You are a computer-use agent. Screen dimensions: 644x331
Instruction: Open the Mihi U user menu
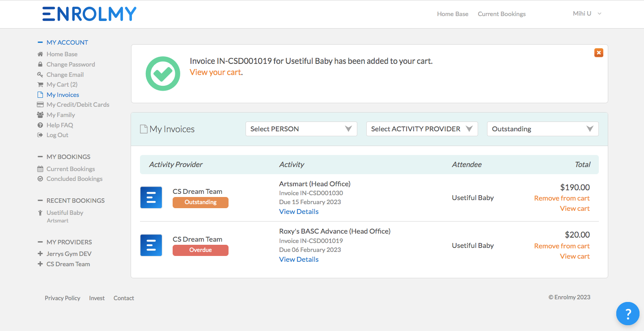(x=587, y=14)
